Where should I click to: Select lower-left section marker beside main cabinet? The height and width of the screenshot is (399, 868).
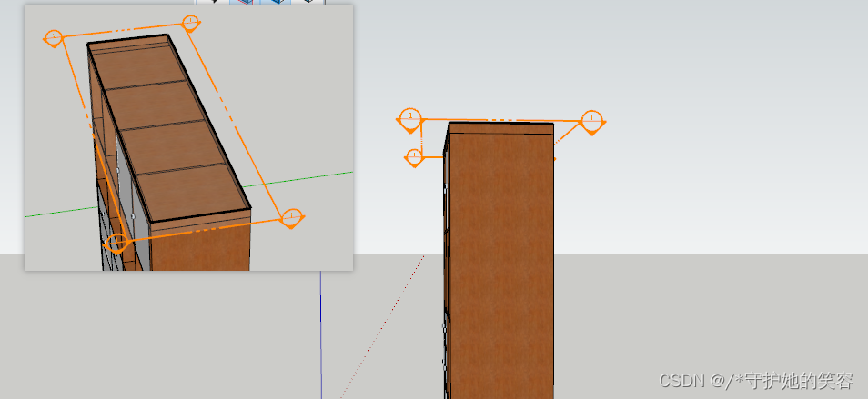tap(414, 158)
